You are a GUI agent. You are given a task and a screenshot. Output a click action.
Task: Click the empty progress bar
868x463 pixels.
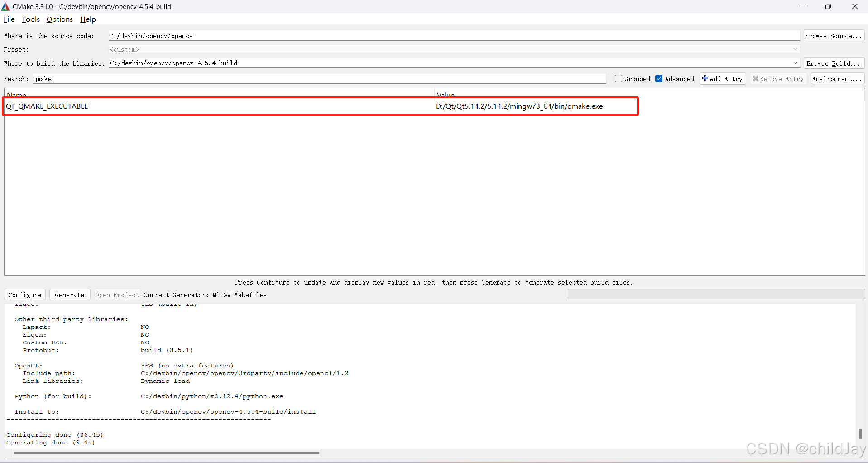(x=716, y=294)
